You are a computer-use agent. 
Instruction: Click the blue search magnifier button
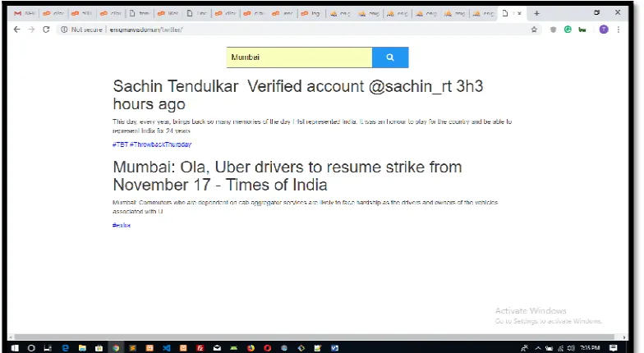tap(389, 57)
